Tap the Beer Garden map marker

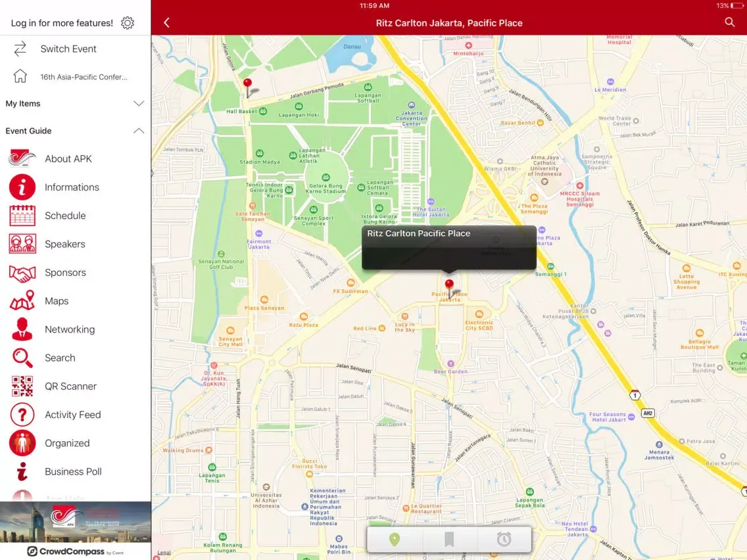[x=450, y=364]
